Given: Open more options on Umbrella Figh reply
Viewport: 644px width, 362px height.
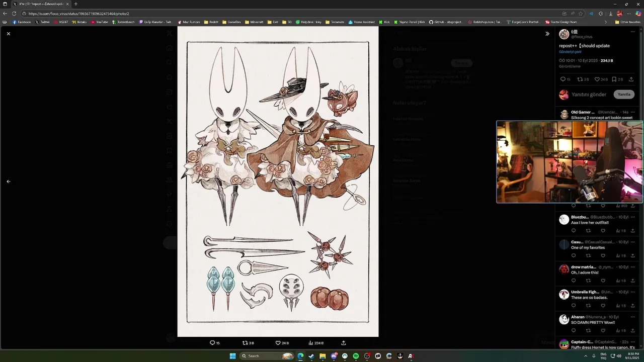Looking at the screenshot, I should coord(632,292).
